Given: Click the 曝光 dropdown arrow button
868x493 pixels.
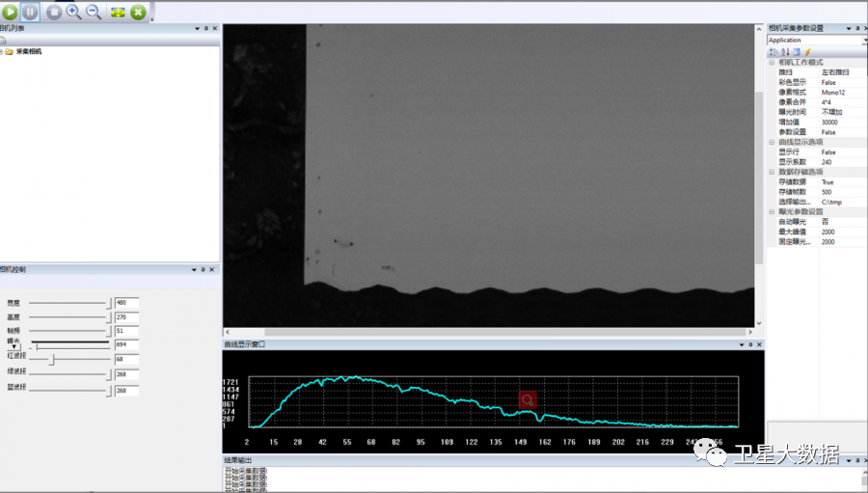Looking at the screenshot, I should [x=14, y=346].
